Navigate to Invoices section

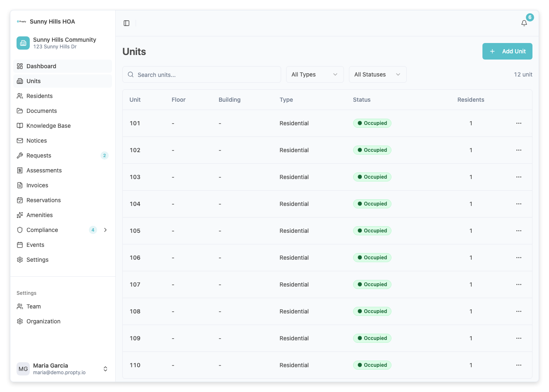click(37, 185)
